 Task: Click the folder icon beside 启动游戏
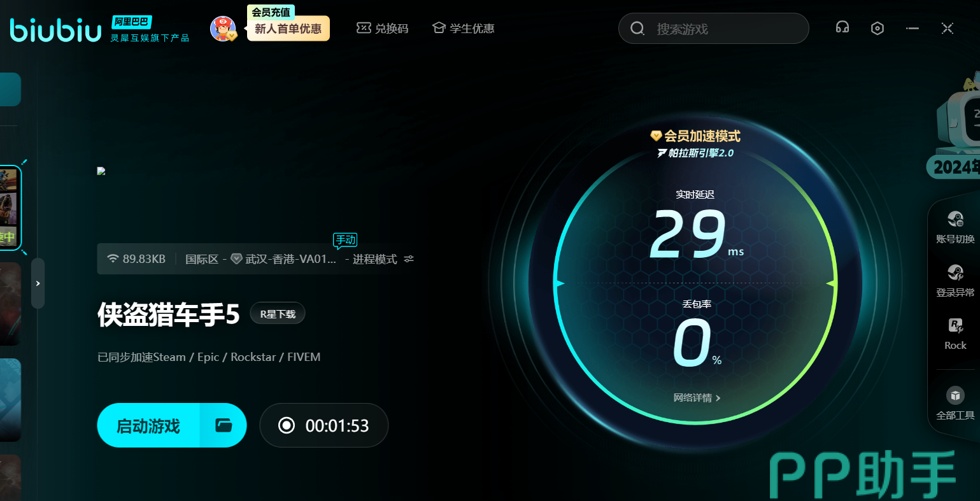pos(224,425)
